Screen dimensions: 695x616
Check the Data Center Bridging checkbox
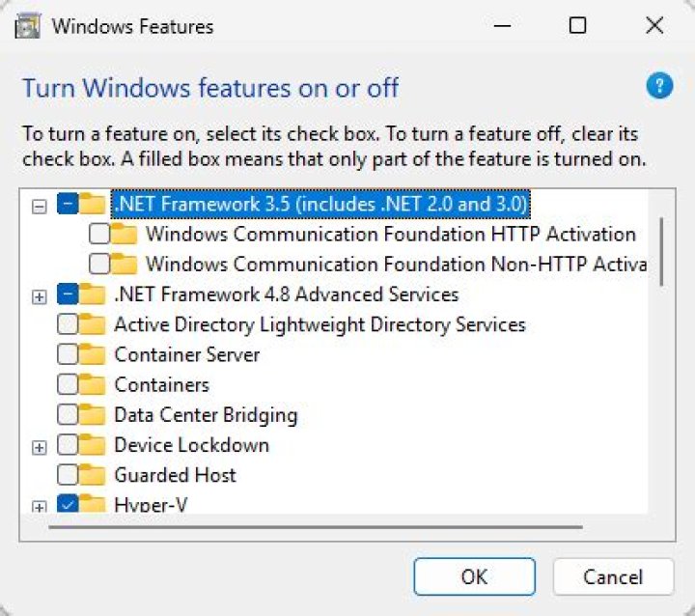[x=68, y=415]
